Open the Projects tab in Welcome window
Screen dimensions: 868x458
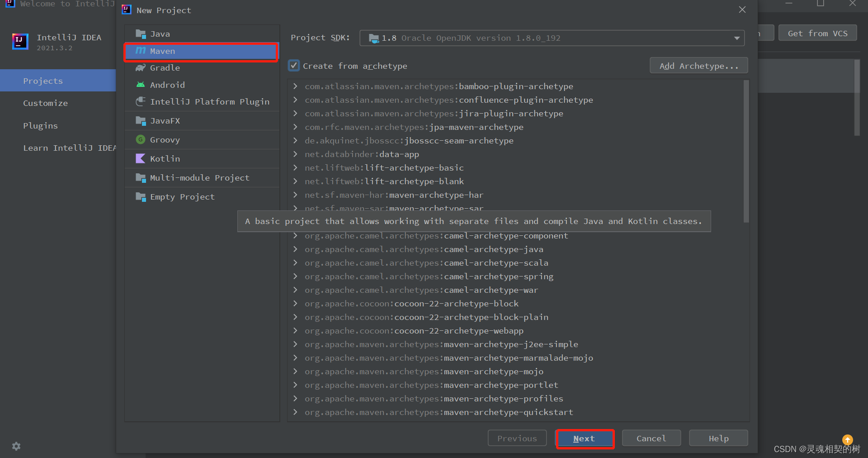pos(58,81)
